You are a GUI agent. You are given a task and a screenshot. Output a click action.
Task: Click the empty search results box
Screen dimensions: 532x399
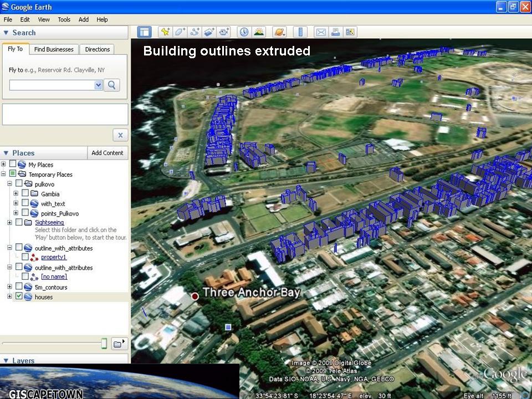65,114
